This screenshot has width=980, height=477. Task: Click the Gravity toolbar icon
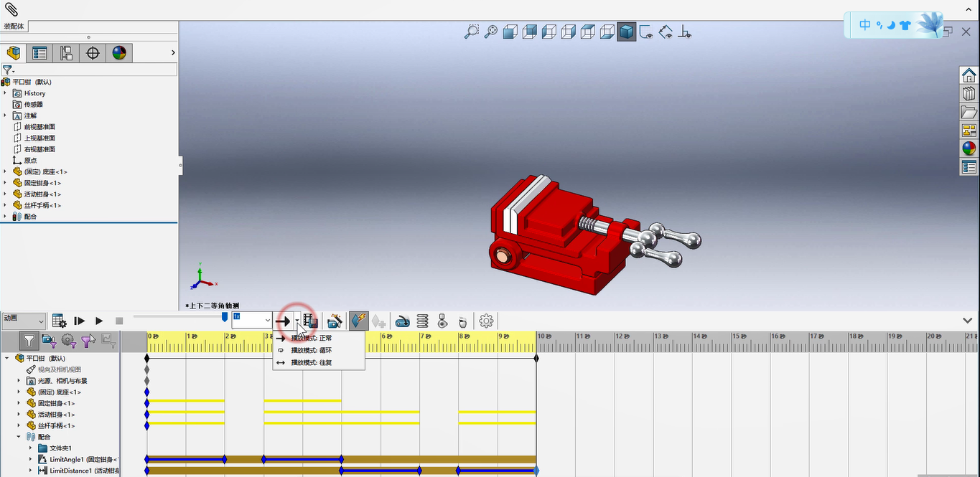click(463, 321)
